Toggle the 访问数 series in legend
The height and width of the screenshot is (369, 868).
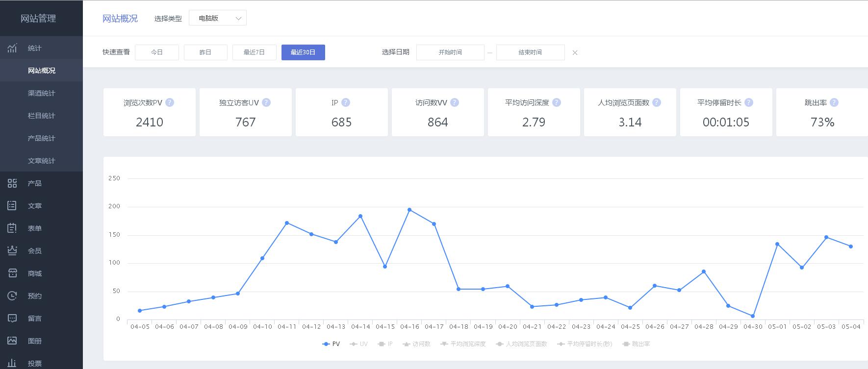pyautogui.click(x=416, y=344)
